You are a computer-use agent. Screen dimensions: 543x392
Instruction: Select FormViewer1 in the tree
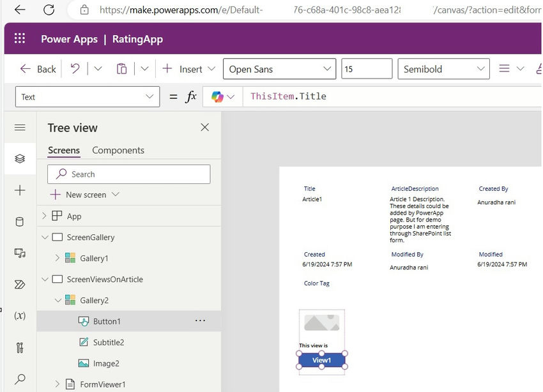[102, 384]
